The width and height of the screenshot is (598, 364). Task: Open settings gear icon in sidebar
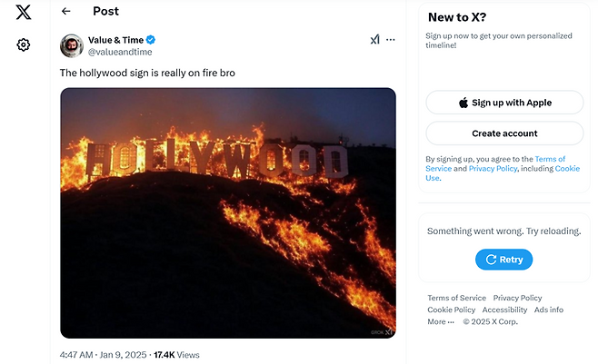24,45
